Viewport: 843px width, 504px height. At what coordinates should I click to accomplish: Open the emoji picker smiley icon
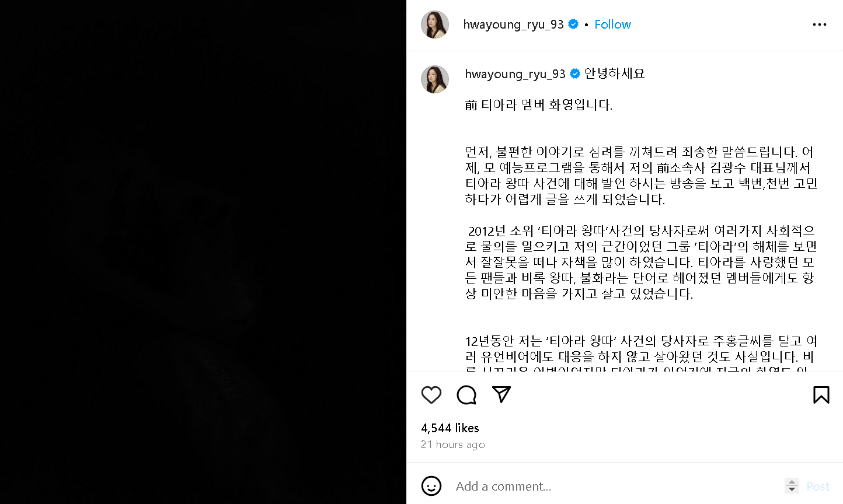tap(431, 486)
